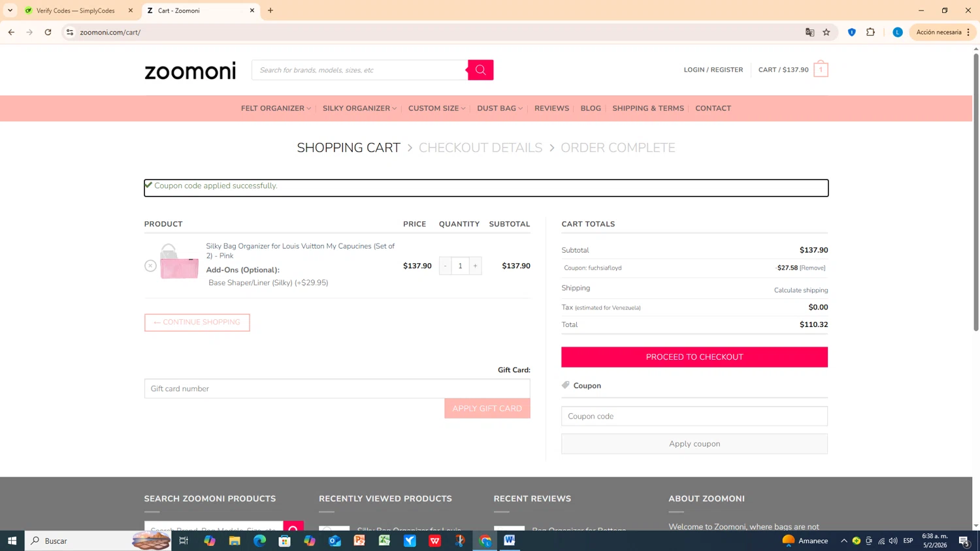Open the Contact page
The height and width of the screenshot is (551, 980).
click(x=713, y=108)
